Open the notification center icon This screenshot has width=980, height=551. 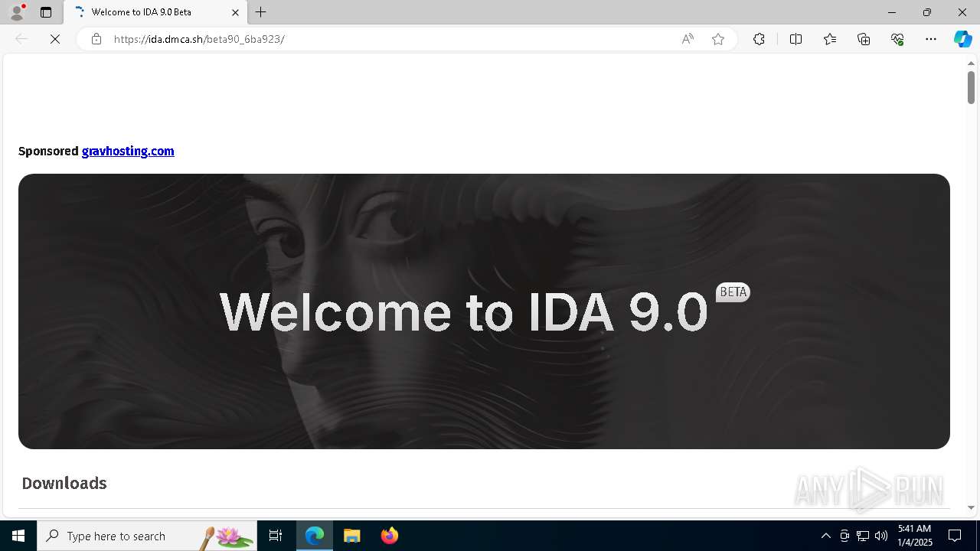coord(955,536)
